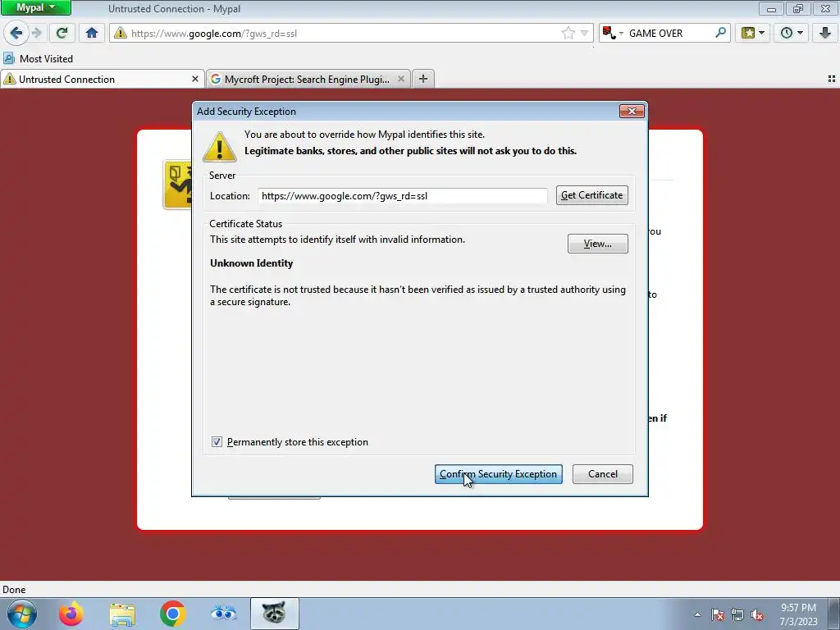Click Confirm Security Exception button

point(498,474)
